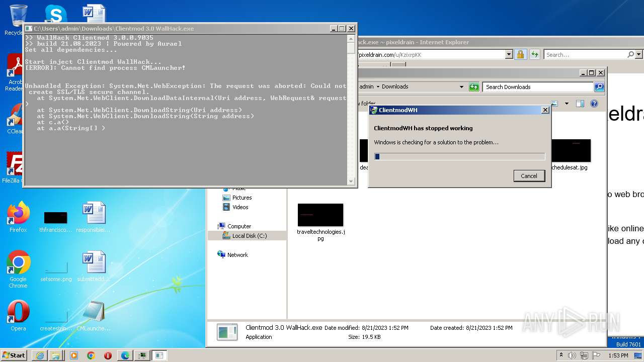Refresh the Downloads folder view

[x=474, y=87]
